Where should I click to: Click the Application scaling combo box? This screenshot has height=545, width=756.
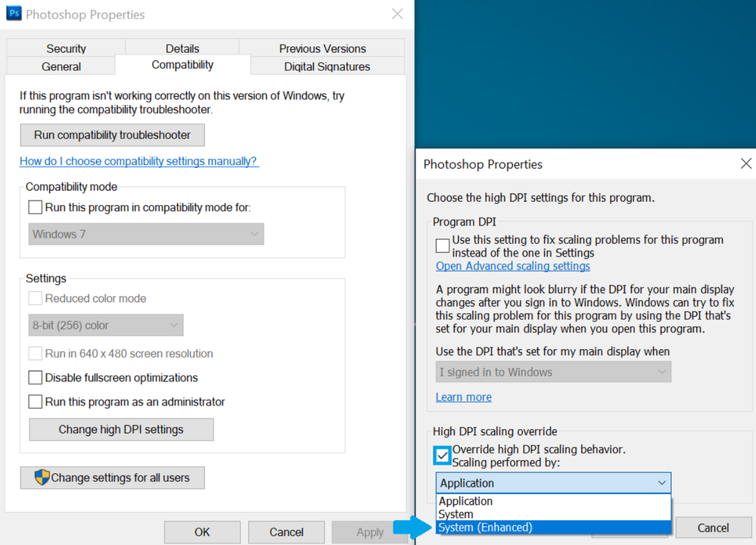coord(553,483)
